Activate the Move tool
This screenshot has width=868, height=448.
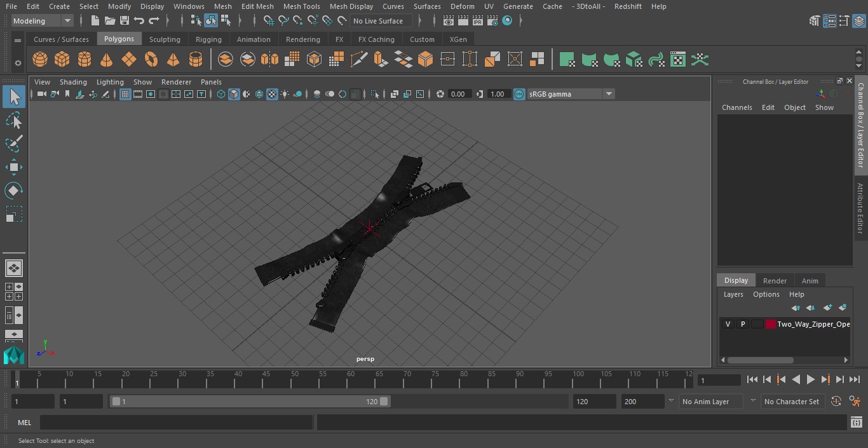(x=14, y=167)
